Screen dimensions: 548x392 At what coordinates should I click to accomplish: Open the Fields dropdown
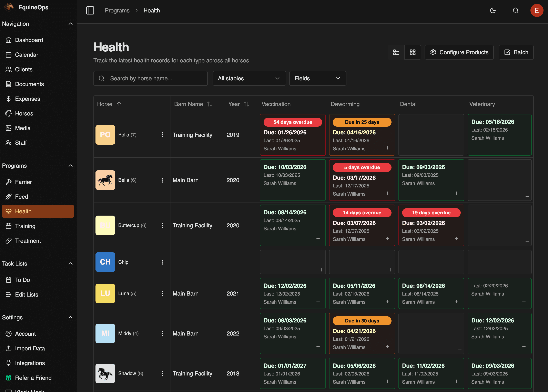click(x=317, y=78)
